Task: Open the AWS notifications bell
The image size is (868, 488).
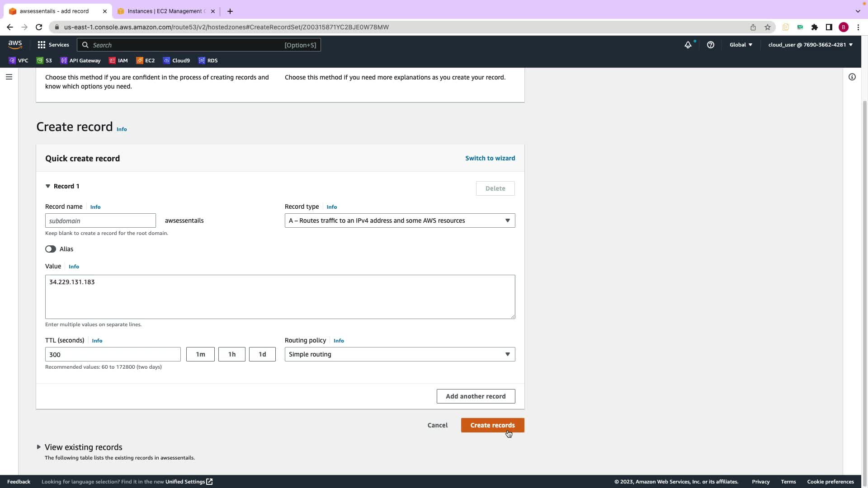Action: pos(688,45)
